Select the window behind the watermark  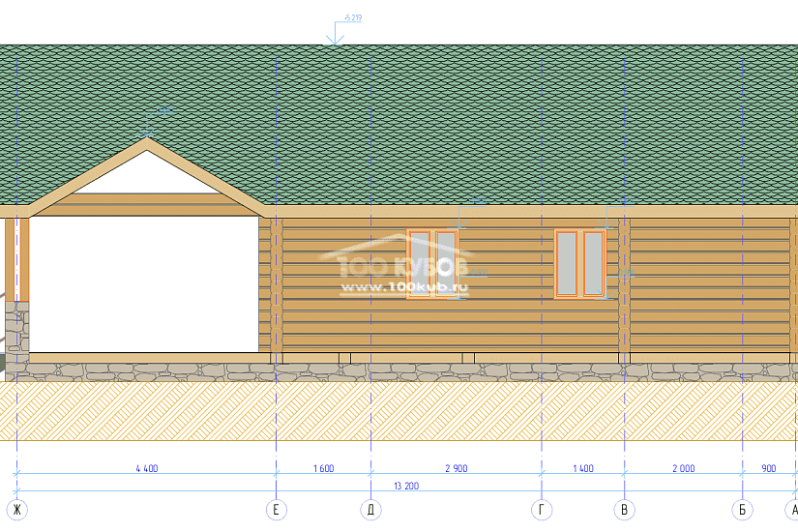pyautogui.click(x=432, y=262)
